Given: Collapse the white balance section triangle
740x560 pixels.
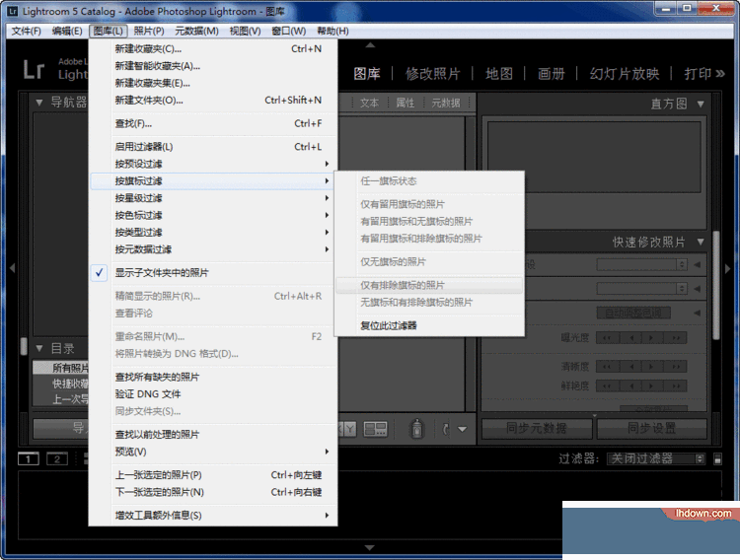Looking at the screenshot, I should coord(697,289).
